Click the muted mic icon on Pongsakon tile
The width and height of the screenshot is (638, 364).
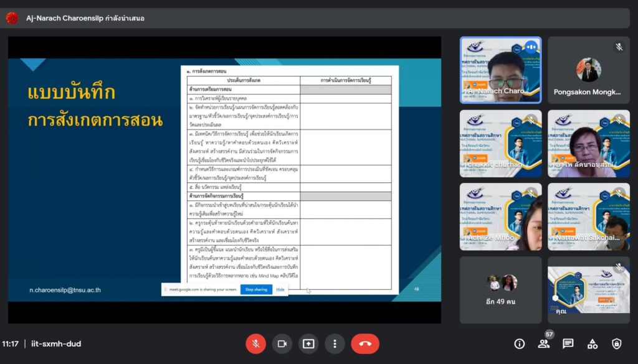click(619, 47)
